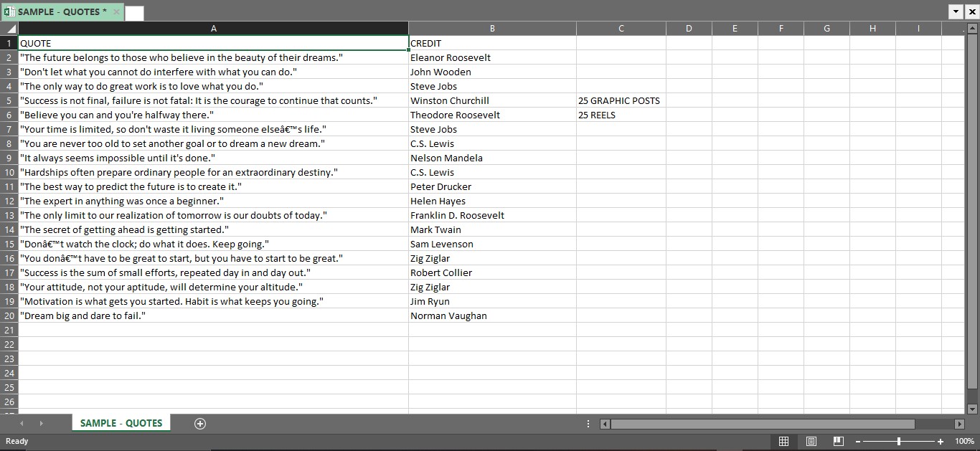Select row 10 header
The height and width of the screenshot is (451, 980).
pyautogui.click(x=9, y=172)
